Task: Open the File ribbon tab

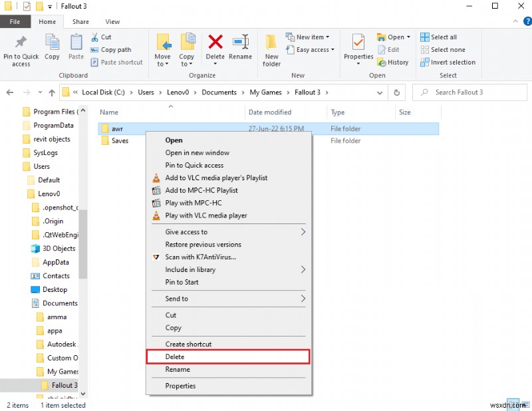Action: [15, 22]
